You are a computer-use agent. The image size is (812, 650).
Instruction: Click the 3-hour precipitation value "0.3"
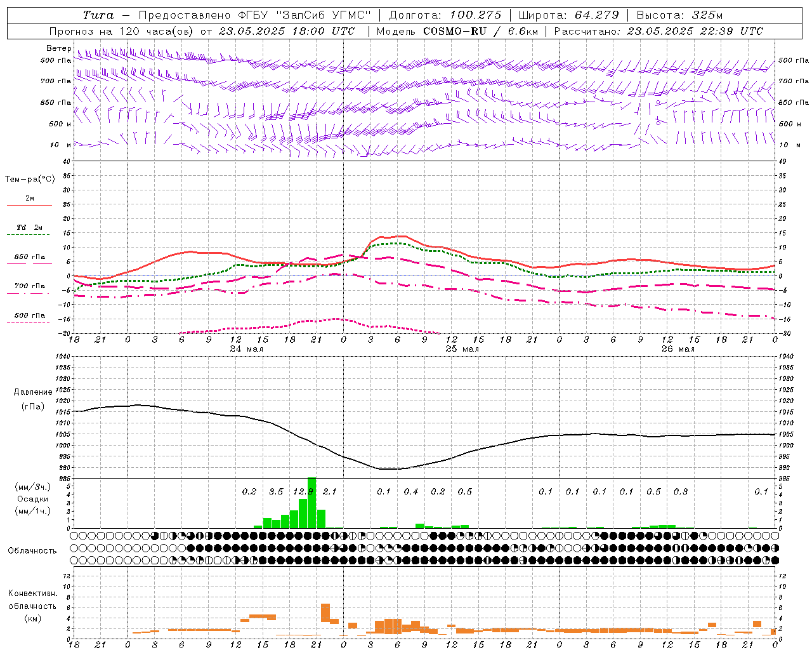pos(681,492)
